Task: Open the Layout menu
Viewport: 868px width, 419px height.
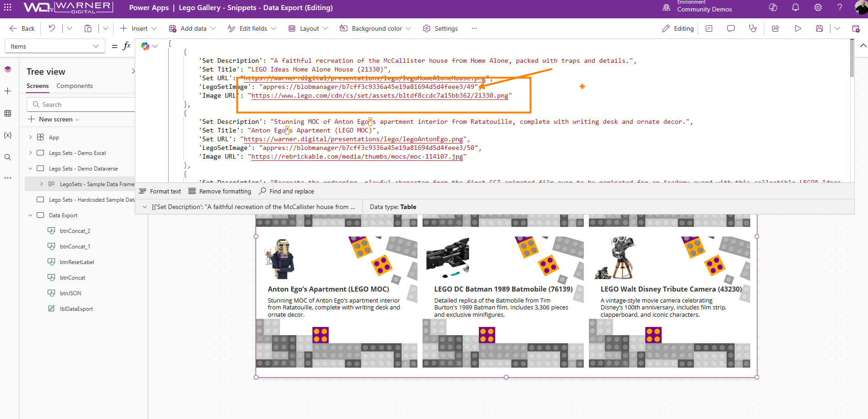Action: [x=308, y=28]
